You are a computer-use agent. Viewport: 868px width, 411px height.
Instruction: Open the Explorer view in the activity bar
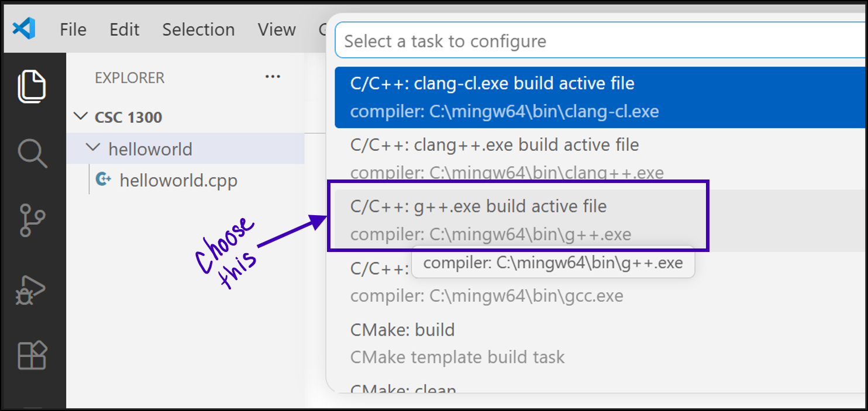tap(32, 86)
